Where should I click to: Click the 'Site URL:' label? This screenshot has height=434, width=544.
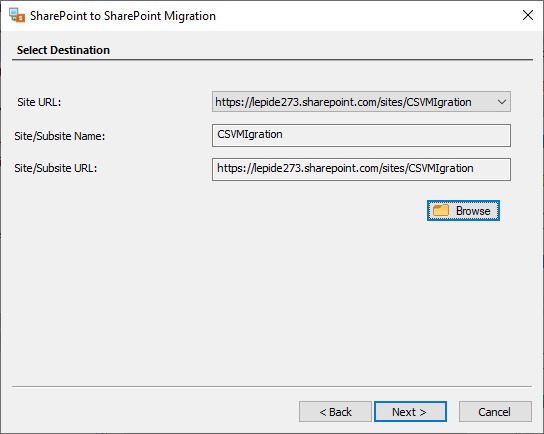pyautogui.click(x=39, y=102)
